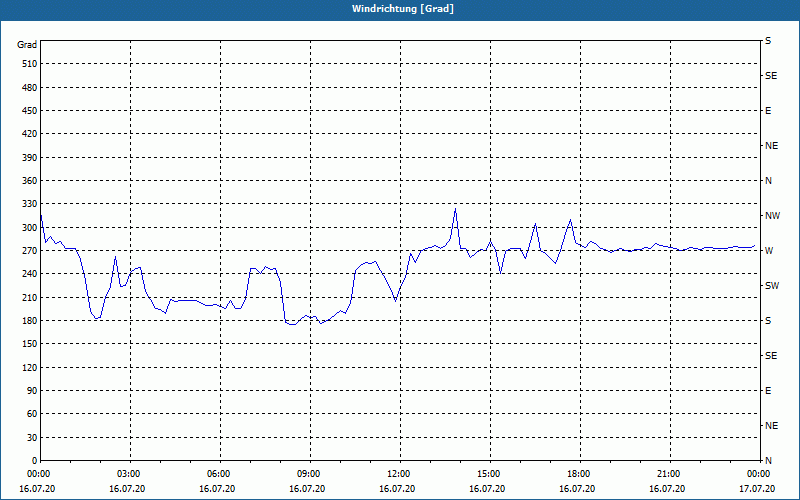Click the SE compass label beside 480 gridline

pyautogui.click(x=771, y=76)
